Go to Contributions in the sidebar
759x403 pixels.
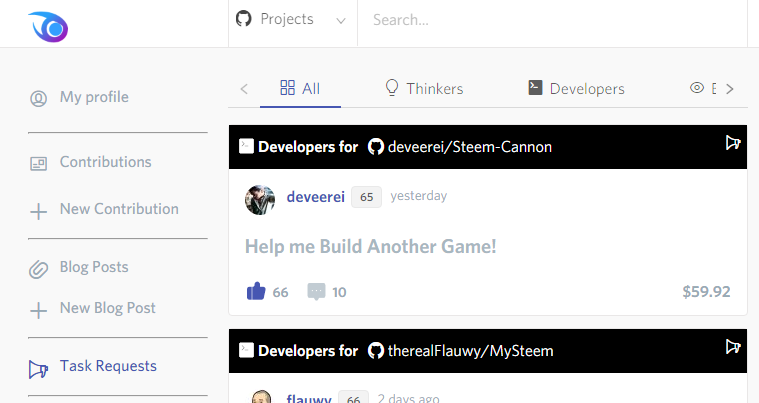105,162
